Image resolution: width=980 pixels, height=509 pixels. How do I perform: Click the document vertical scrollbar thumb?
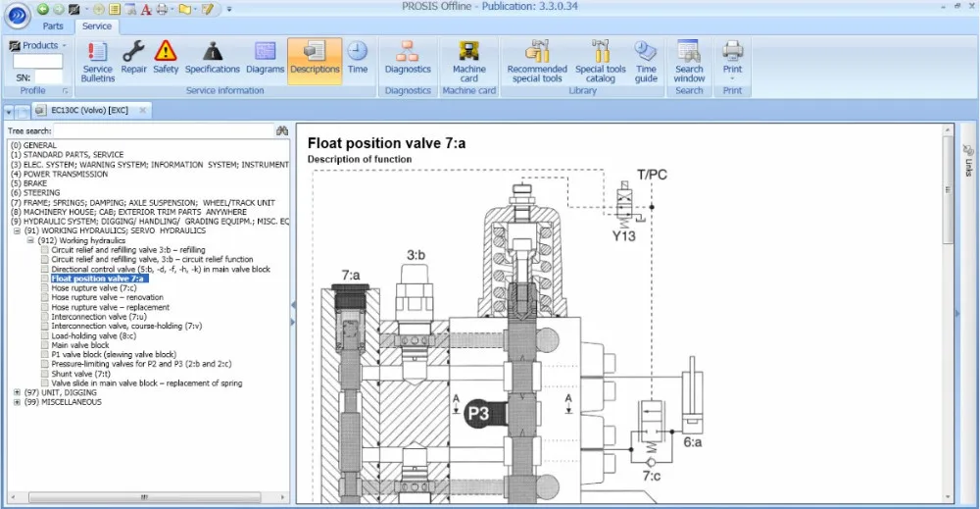[948, 189]
